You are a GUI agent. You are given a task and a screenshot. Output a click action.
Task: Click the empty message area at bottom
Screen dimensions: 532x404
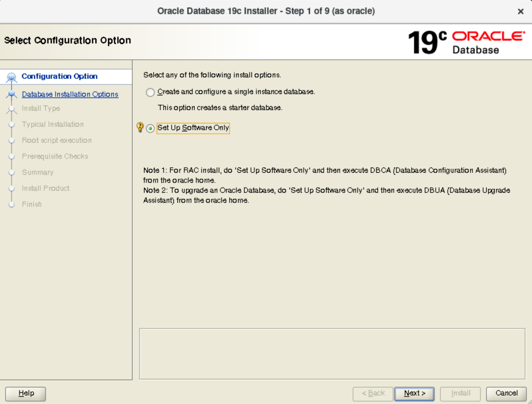tap(332, 354)
